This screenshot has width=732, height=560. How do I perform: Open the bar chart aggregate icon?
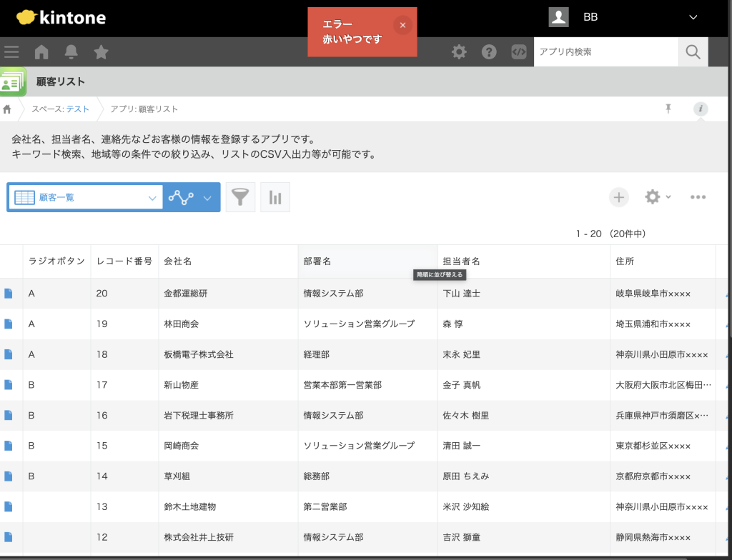coord(275,198)
